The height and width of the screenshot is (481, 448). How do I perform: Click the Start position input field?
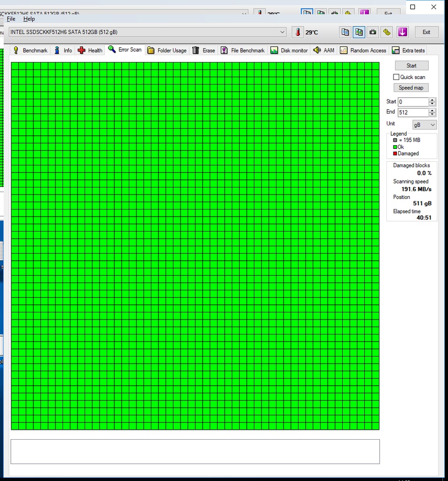pos(413,102)
